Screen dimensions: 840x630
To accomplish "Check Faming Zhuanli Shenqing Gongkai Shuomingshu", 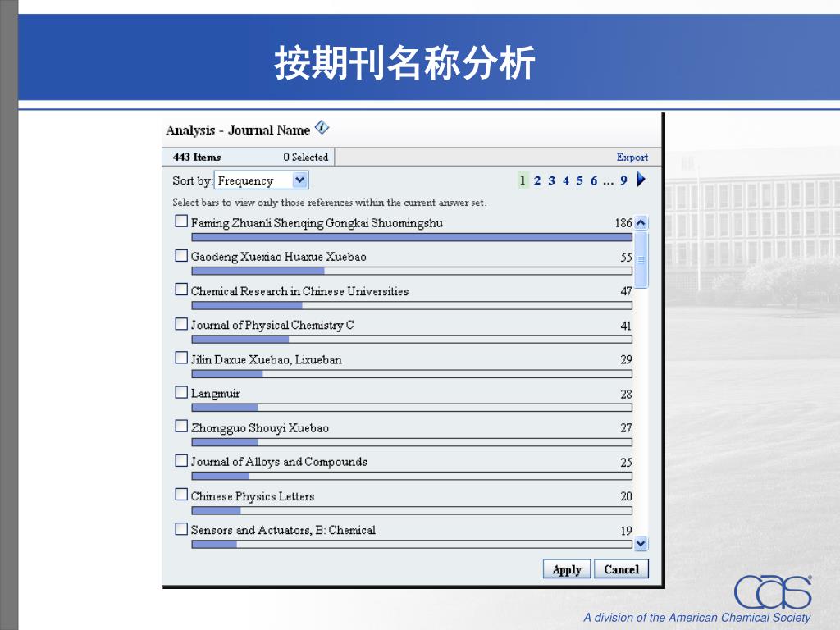I will coord(181,221).
